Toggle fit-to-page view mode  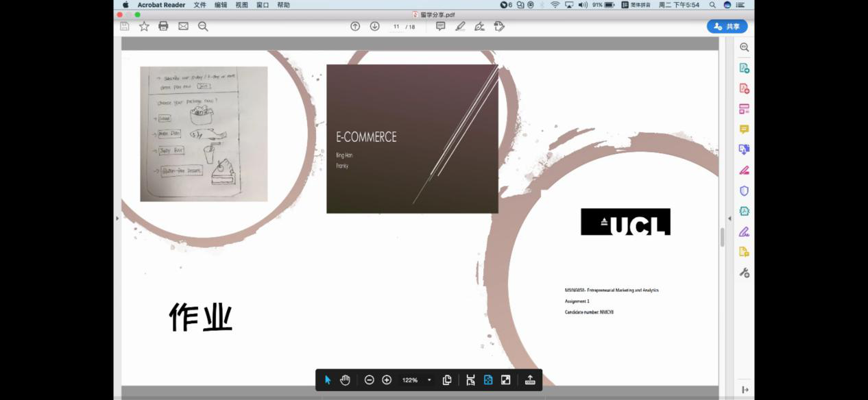pos(488,380)
